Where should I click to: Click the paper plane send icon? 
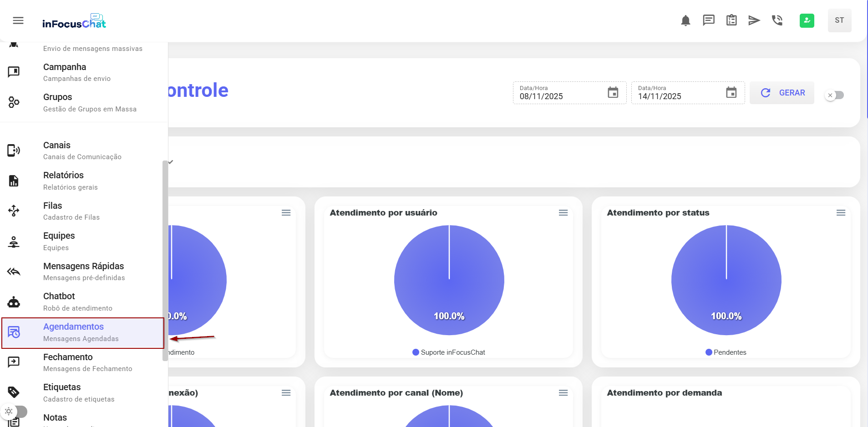(754, 20)
